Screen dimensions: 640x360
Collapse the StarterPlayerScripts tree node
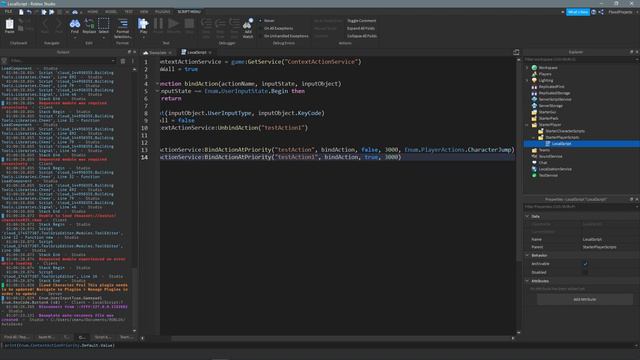(x=533, y=138)
